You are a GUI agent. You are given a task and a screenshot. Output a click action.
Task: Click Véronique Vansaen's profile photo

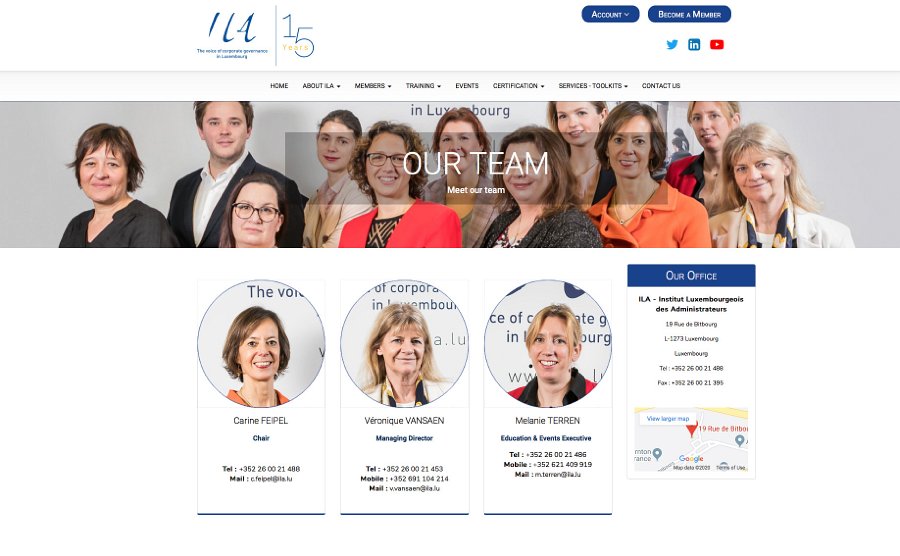tap(404, 343)
